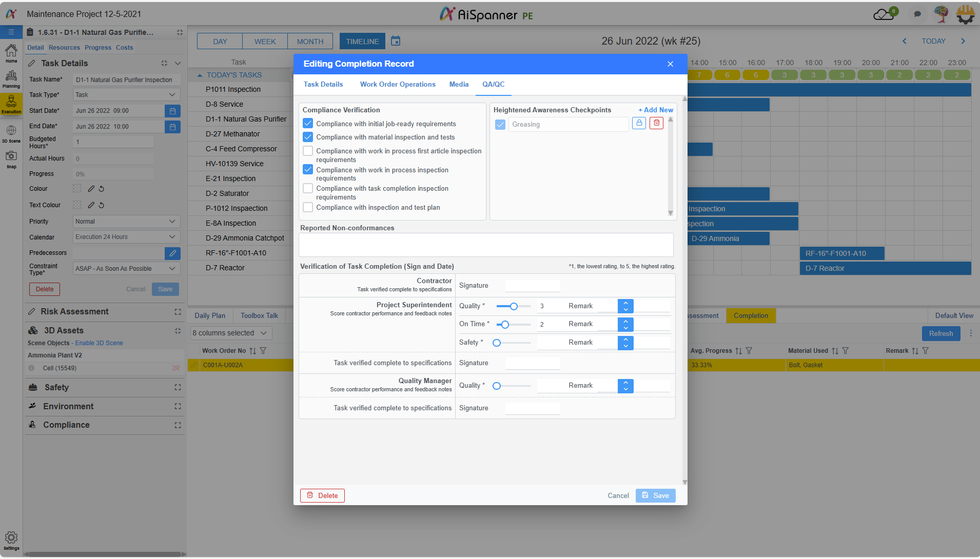Open the 3D Scene sidebar icon
Viewport: 980px width, 559px height.
11,133
